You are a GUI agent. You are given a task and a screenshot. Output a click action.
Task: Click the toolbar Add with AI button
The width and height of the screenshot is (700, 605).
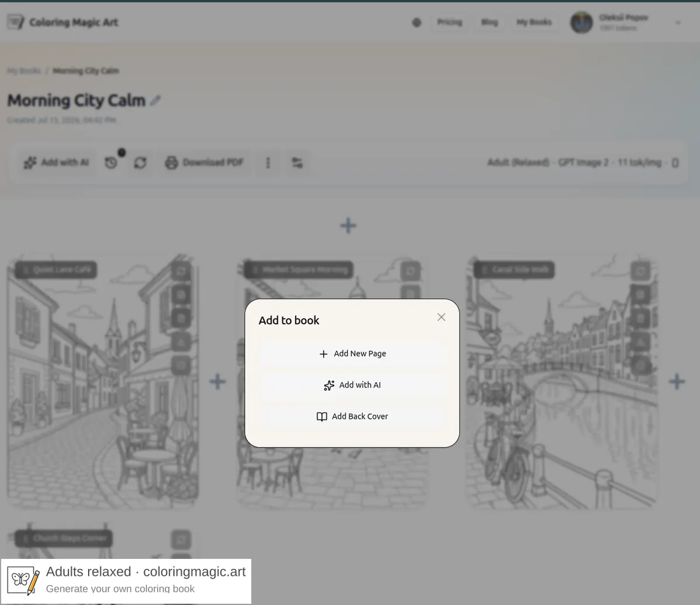(57, 162)
